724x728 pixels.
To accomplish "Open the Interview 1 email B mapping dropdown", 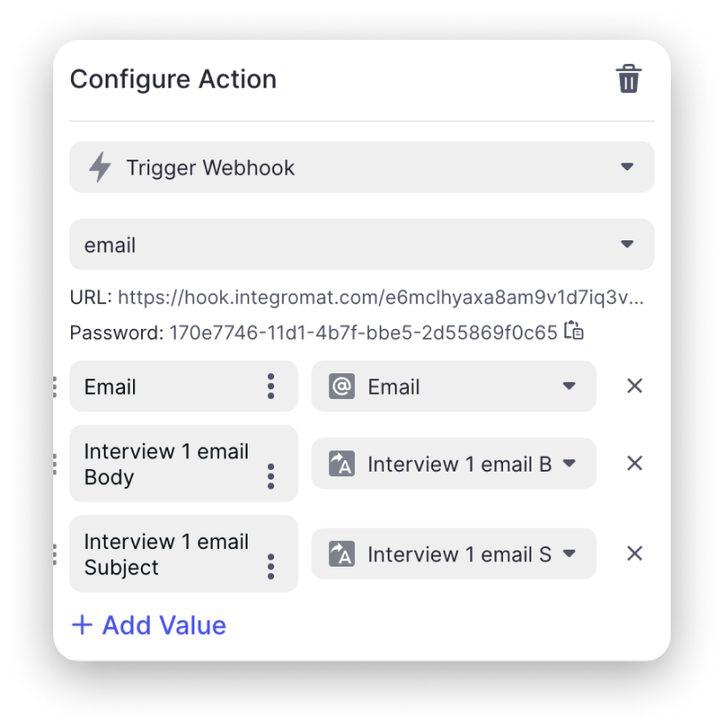I will 571,463.
